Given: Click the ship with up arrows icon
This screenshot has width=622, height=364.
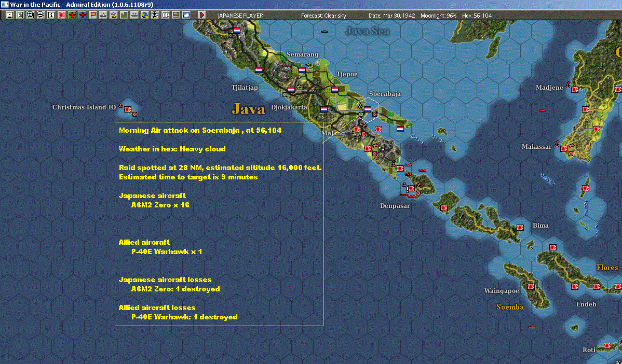Looking at the screenshot, I should tap(134, 15).
